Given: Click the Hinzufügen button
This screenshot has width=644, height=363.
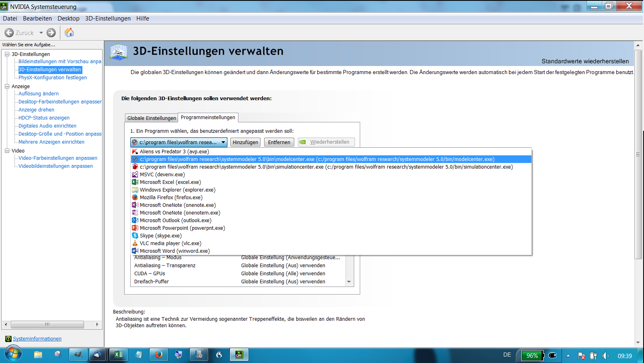Looking at the screenshot, I should coord(245,142).
